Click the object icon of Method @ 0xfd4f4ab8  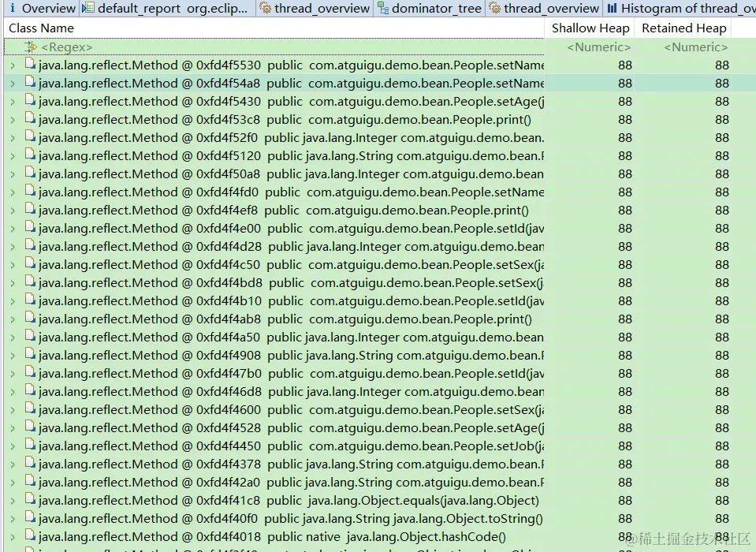[x=31, y=318]
